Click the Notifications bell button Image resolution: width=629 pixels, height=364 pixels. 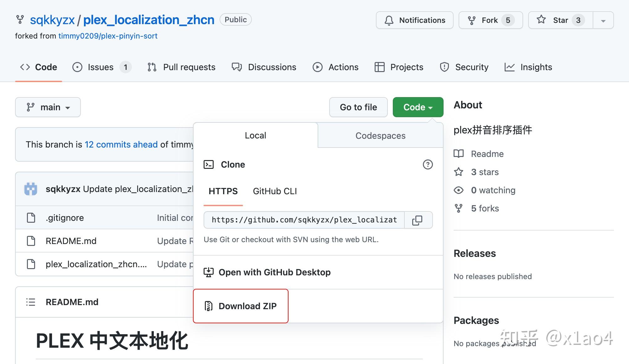coord(414,20)
